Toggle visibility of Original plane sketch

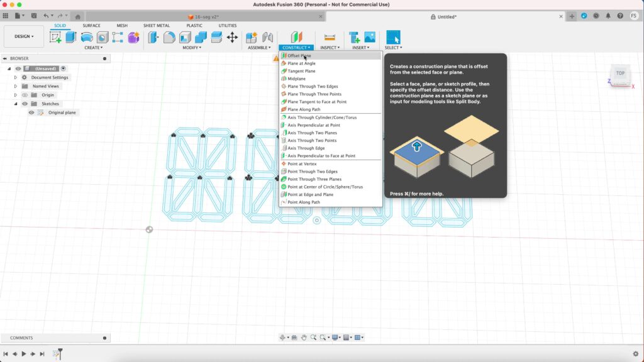[x=31, y=112]
